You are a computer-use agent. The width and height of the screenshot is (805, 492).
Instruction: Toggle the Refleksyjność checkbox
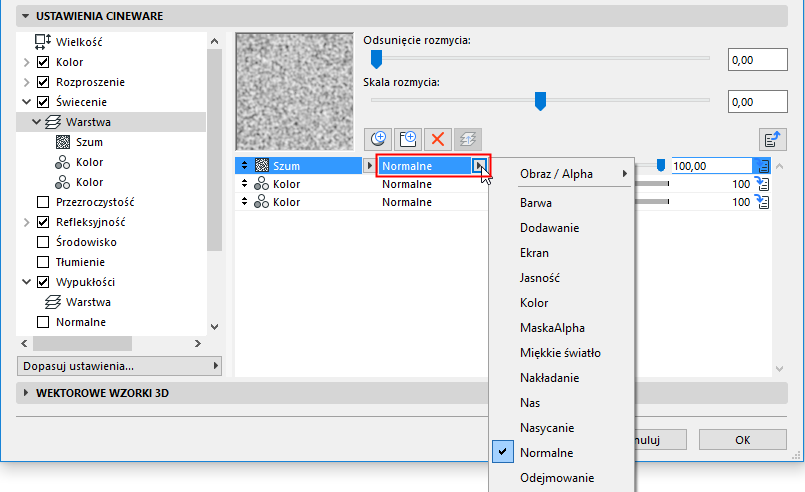pyautogui.click(x=43, y=222)
